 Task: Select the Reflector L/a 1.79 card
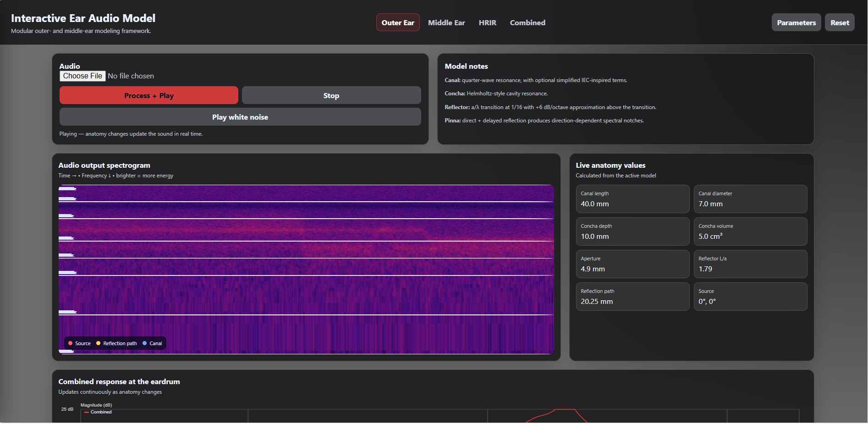[x=750, y=264]
